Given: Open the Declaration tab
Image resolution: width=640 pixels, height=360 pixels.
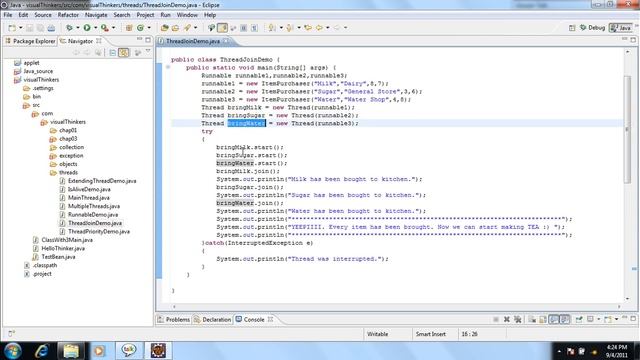Looking at the screenshot, I should click(x=212, y=320).
